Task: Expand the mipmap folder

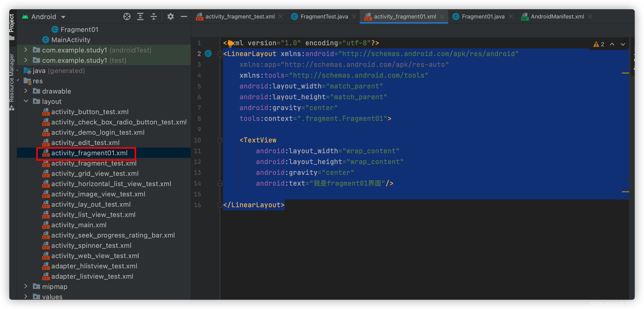Action: pos(26,286)
